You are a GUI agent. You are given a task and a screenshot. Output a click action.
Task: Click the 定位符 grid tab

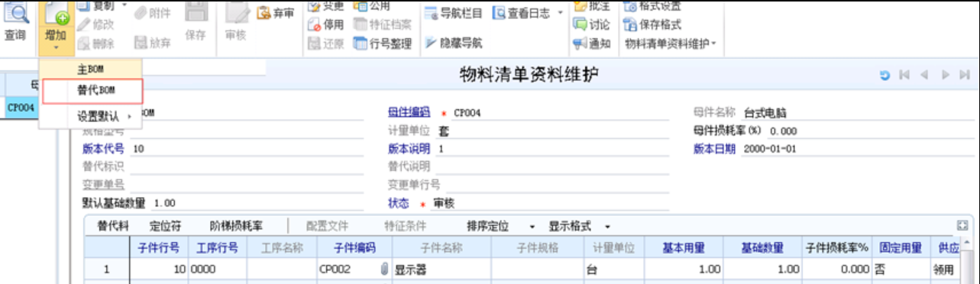coord(164,227)
